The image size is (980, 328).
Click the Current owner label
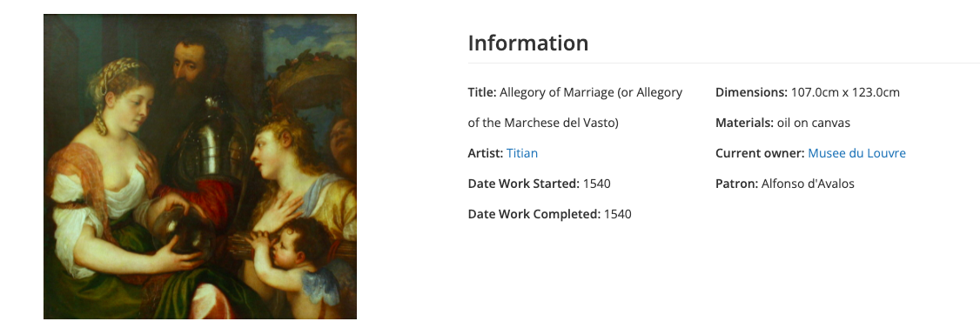point(760,153)
